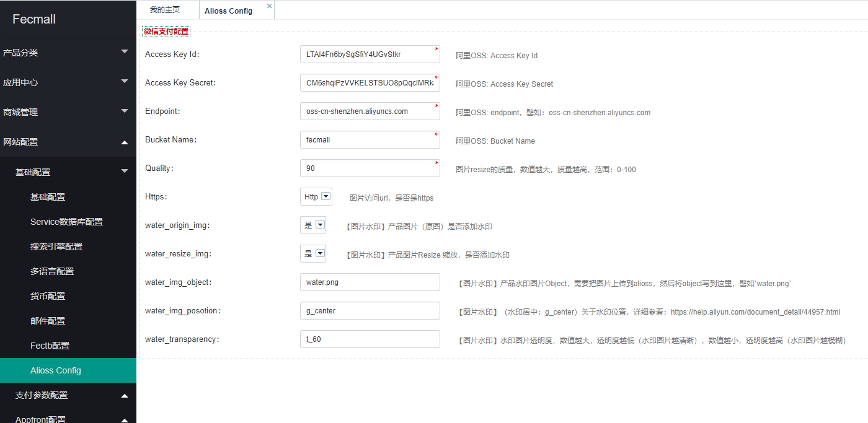
Task: Edit the Bucket Name field
Action: 370,139
